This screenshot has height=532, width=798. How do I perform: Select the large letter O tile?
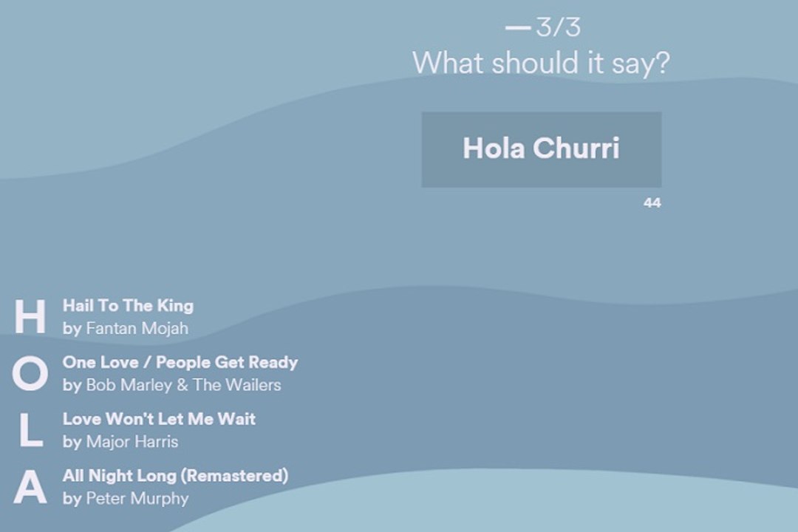tap(30, 373)
